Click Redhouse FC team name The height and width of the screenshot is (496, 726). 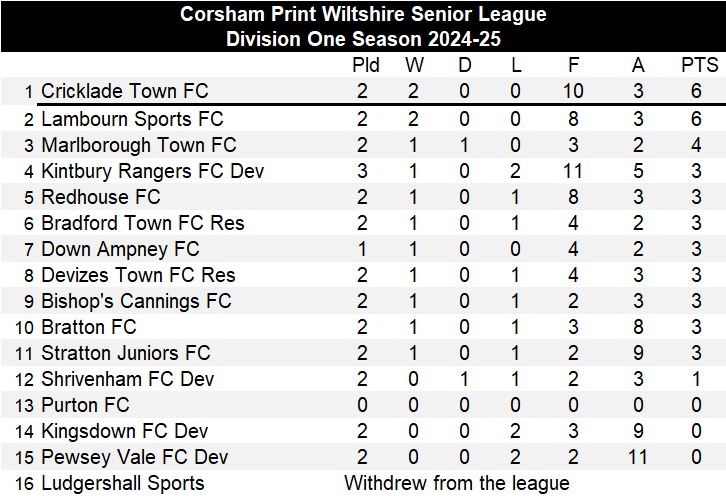click(x=100, y=198)
